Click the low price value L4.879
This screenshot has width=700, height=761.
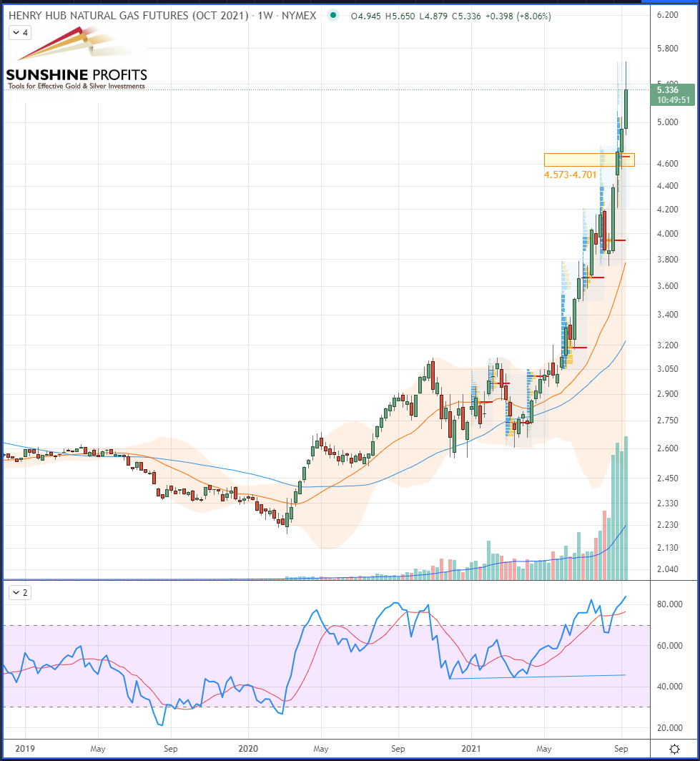click(433, 16)
